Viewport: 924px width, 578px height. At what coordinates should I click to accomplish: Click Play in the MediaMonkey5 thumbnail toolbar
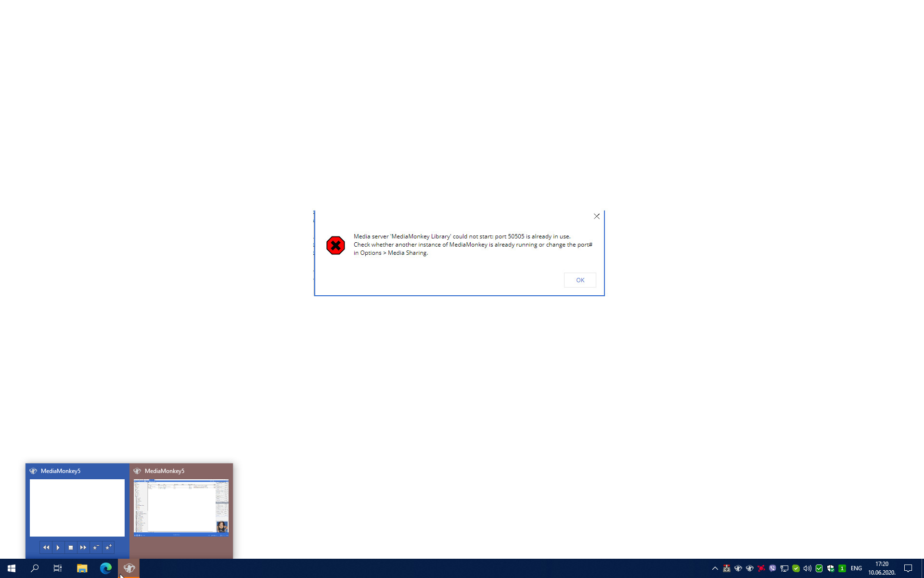tap(58, 548)
